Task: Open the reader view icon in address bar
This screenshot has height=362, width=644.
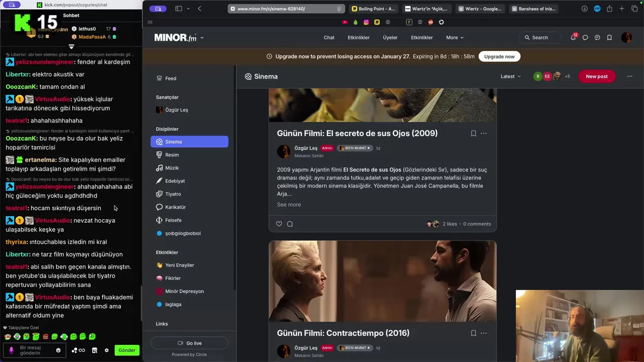Action: coord(339,9)
